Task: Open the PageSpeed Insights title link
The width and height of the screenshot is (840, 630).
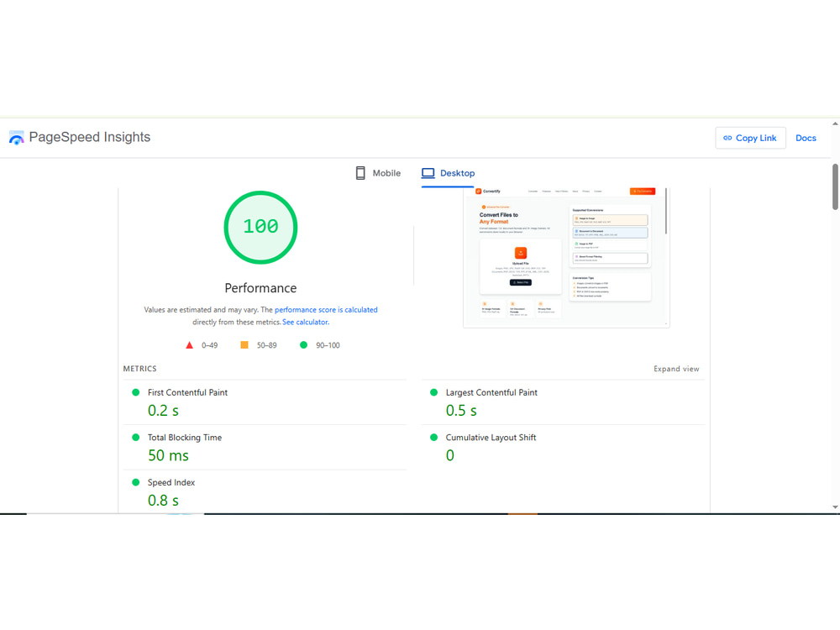Action: tap(90, 137)
